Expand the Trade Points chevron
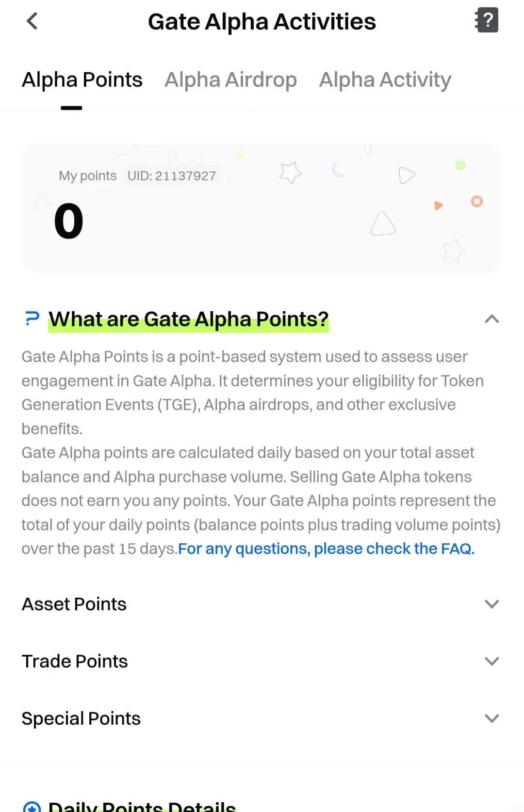The height and width of the screenshot is (812, 524). [x=492, y=661]
